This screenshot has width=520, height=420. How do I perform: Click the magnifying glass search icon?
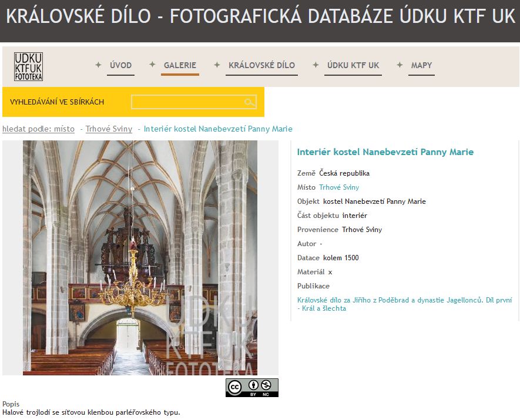coord(250,102)
